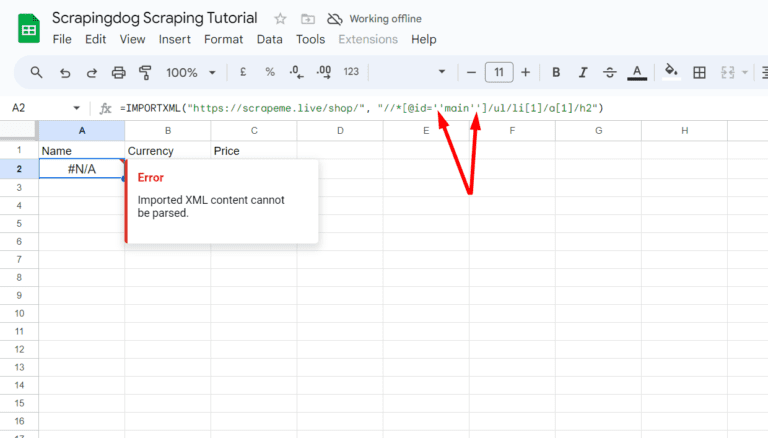Open the borders tool
Viewport: 768px width, 438px height.
click(x=700, y=72)
